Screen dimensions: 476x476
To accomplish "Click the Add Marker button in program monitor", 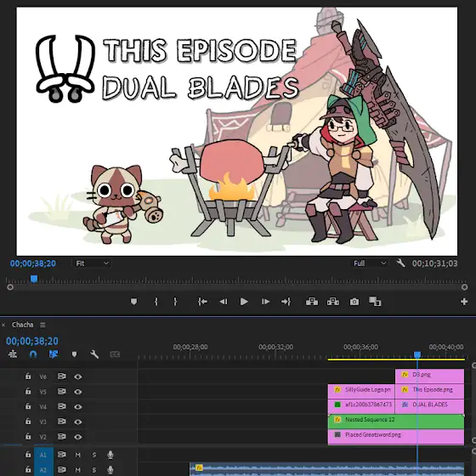I will click(133, 302).
